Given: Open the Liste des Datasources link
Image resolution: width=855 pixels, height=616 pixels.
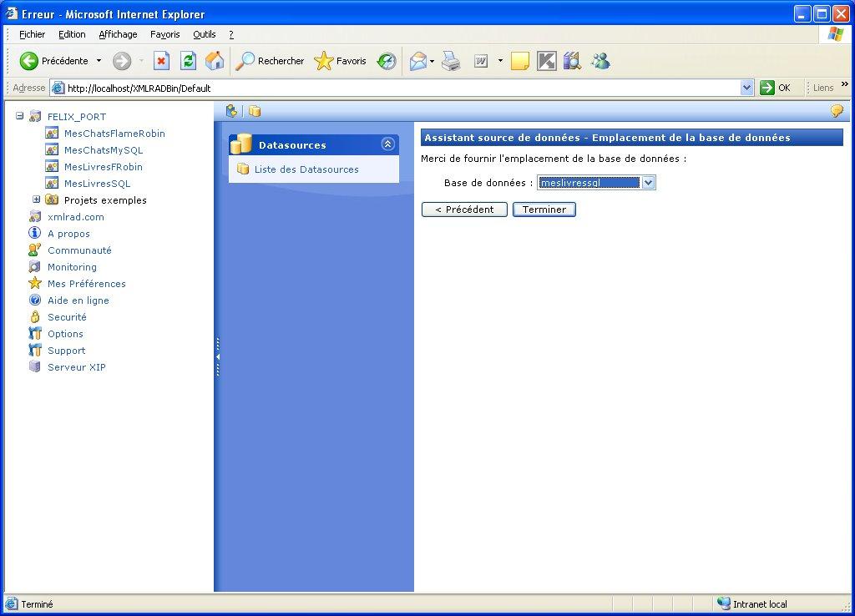Looking at the screenshot, I should click(306, 169).
